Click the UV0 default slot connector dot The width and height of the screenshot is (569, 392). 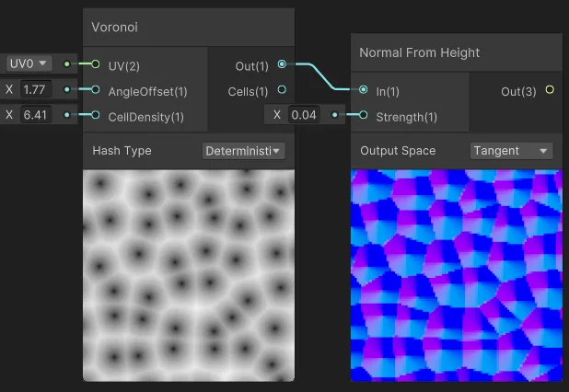(67, 64)
